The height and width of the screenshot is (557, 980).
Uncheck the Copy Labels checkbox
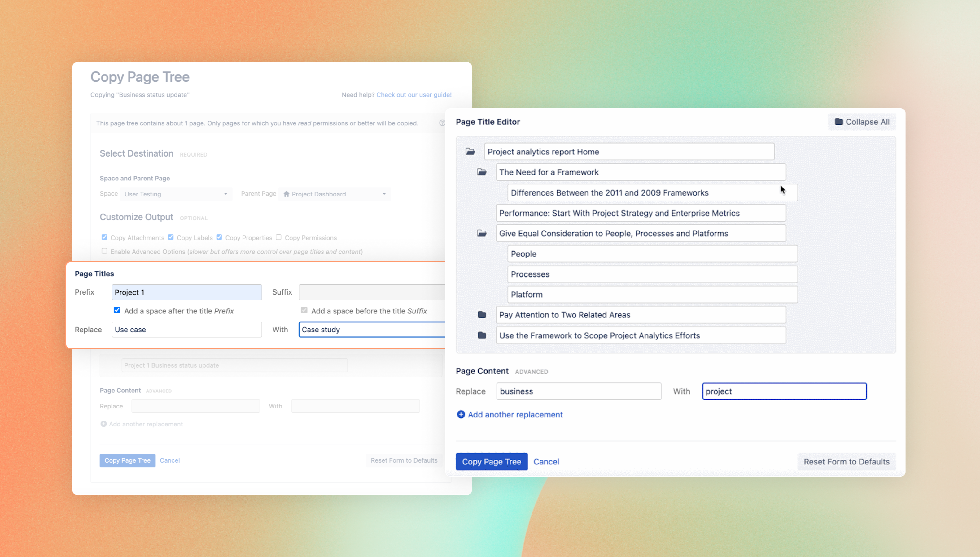coord(171,237)
